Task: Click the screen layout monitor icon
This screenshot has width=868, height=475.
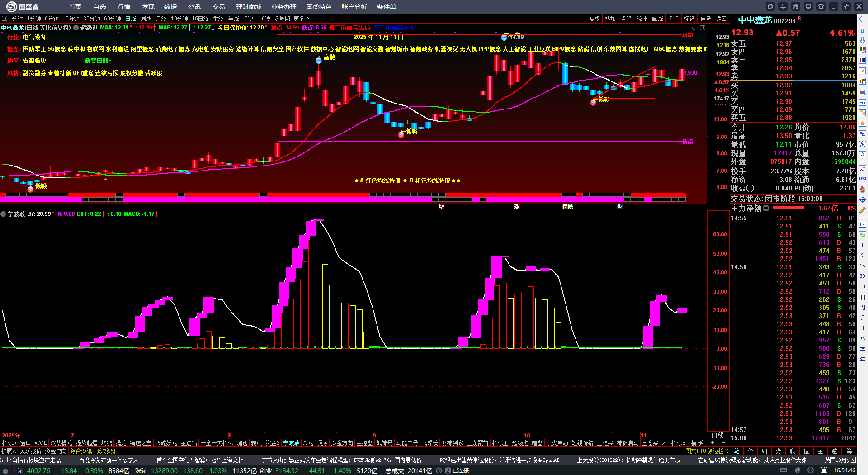Action: (808, 6)
